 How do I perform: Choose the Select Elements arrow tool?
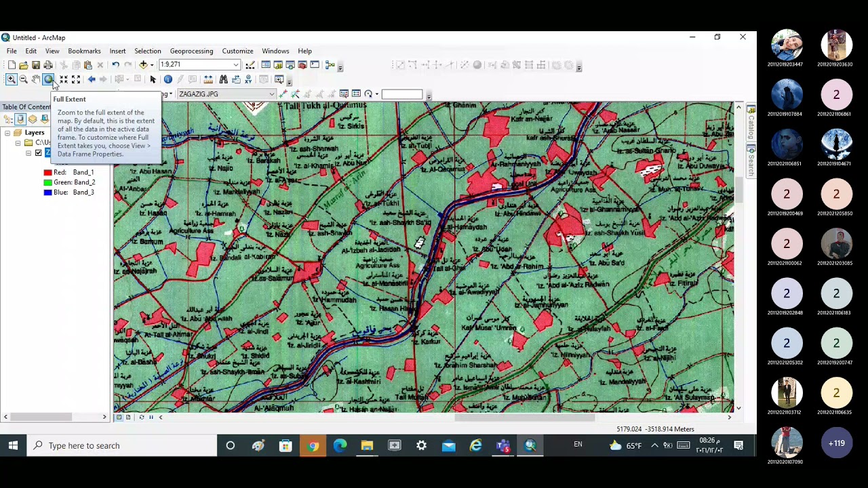(153, 79)
